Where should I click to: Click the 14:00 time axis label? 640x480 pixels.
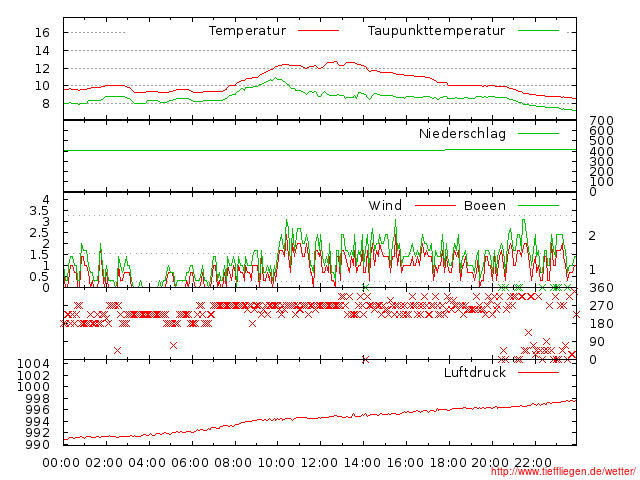point(362,463)
